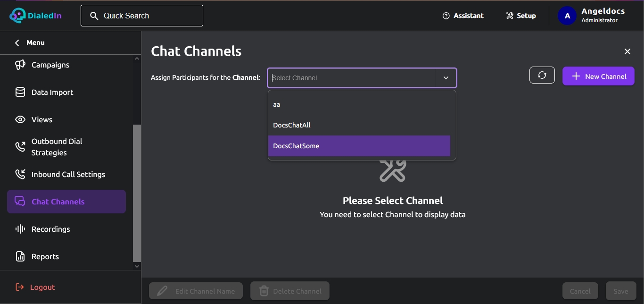Click the Outbound Dial Strategies phone icon

(20, 147)
